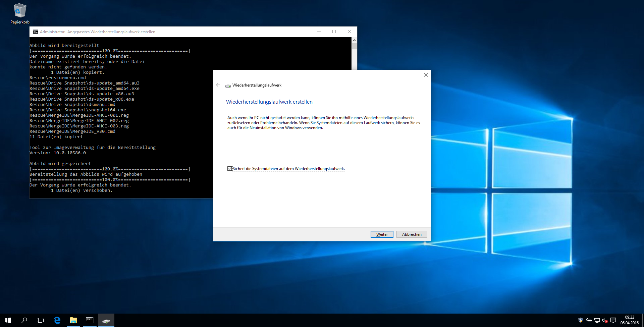Switch to the command prompt taskbar button
This screenshot has height=327, width=644.
coord(90,320)
